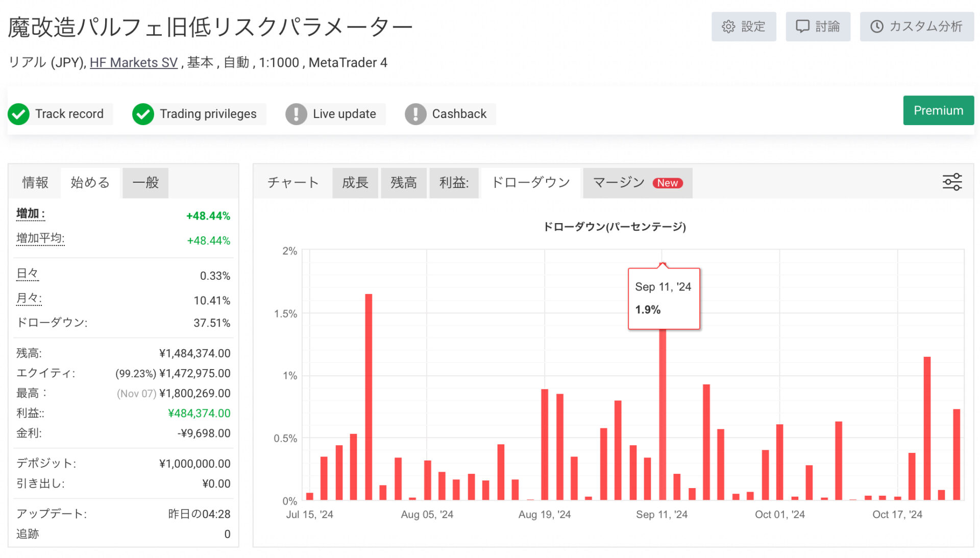Image resolution: width=980 pixels, height=558 pixels.
Task: Click the Trading privileges status text
Action: (x=208, y=114)
